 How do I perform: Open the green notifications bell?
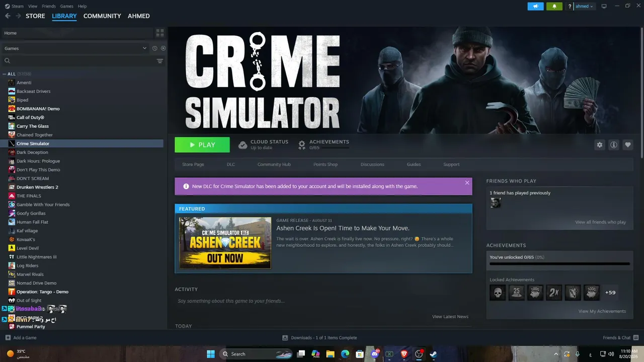[x=554, y=6]
